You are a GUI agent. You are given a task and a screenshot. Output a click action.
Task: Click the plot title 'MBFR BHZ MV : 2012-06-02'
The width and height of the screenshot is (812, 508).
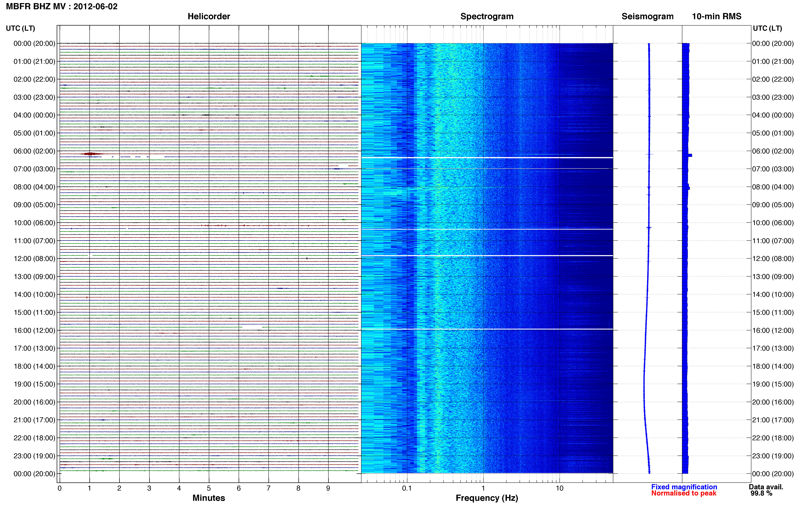pyautogui.click(x=62, y=6)
